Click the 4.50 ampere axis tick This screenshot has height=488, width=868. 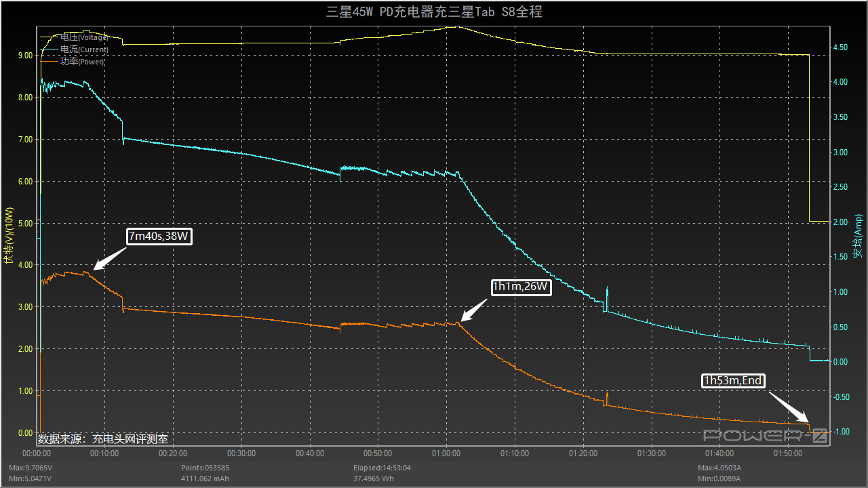(840, 47)
